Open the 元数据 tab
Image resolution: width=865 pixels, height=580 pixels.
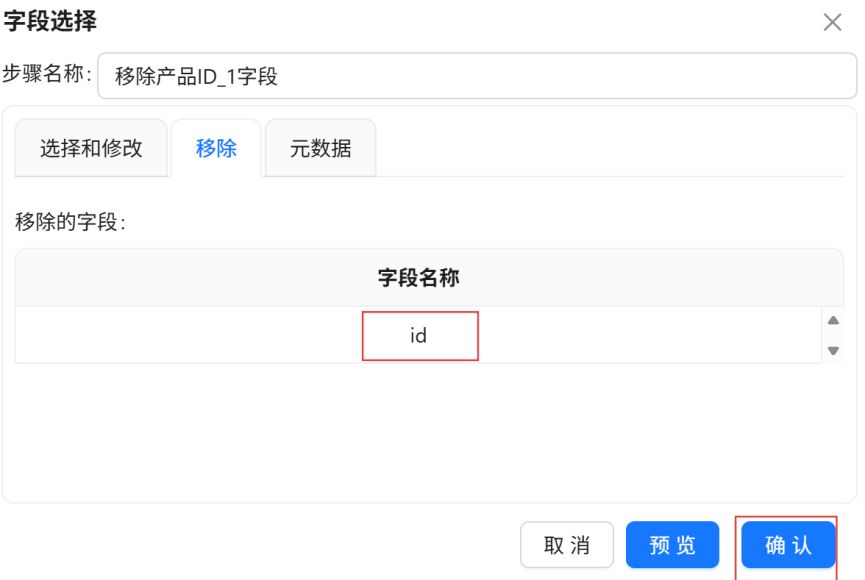pos(321,148)
